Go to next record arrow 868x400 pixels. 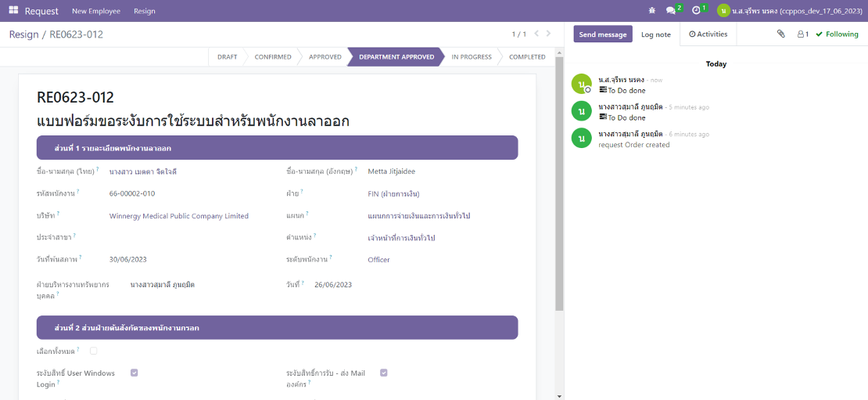pos(548,34)
